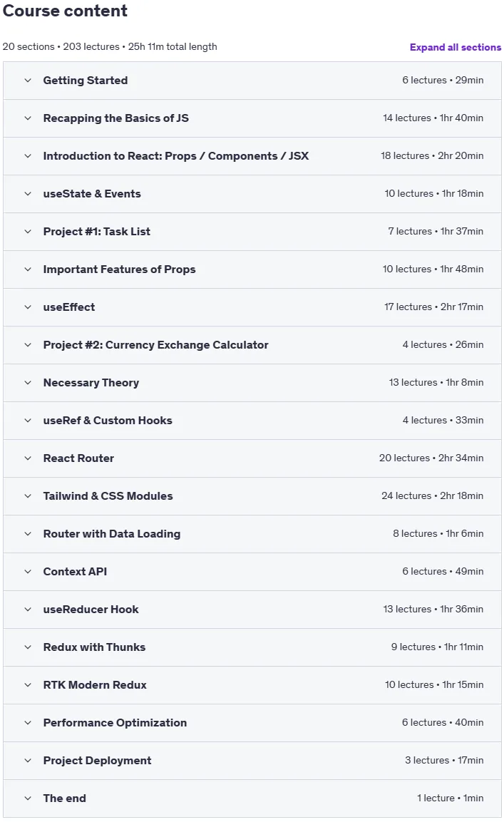
Task: Open useRef & Custom Hooks section
Action: (x=252, y=421)
